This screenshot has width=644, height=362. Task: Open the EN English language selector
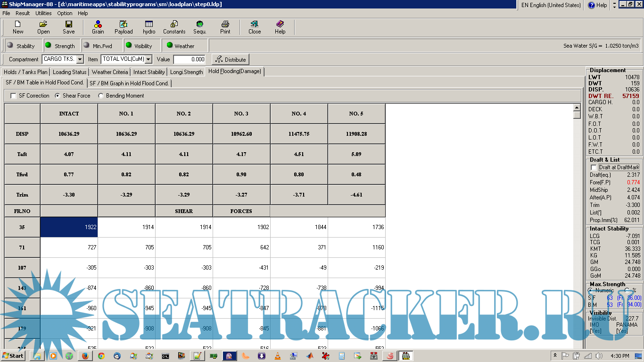point(550,5)
